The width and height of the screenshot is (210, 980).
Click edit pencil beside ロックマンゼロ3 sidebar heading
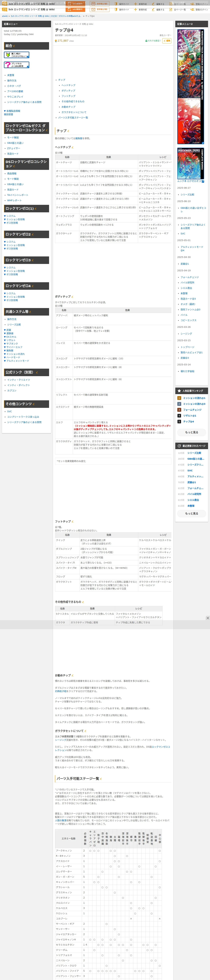click(x=32, y=261)
